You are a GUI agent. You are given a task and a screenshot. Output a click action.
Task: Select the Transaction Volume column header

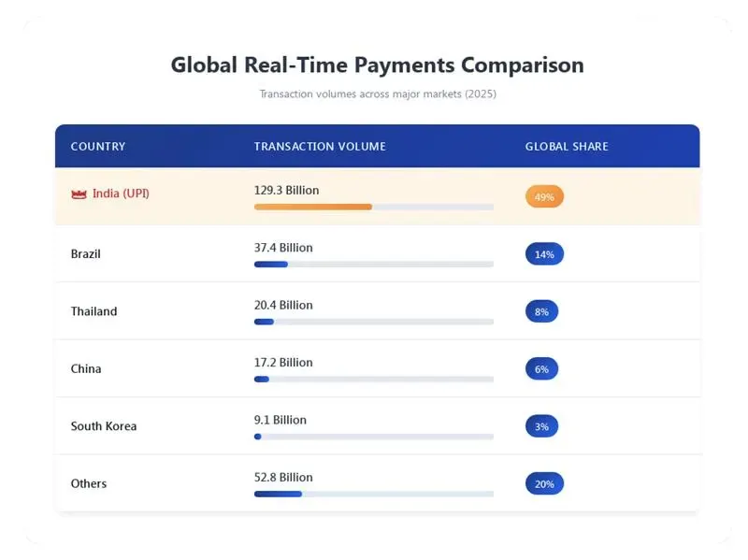pyautogui.click(x=320, y=147)
